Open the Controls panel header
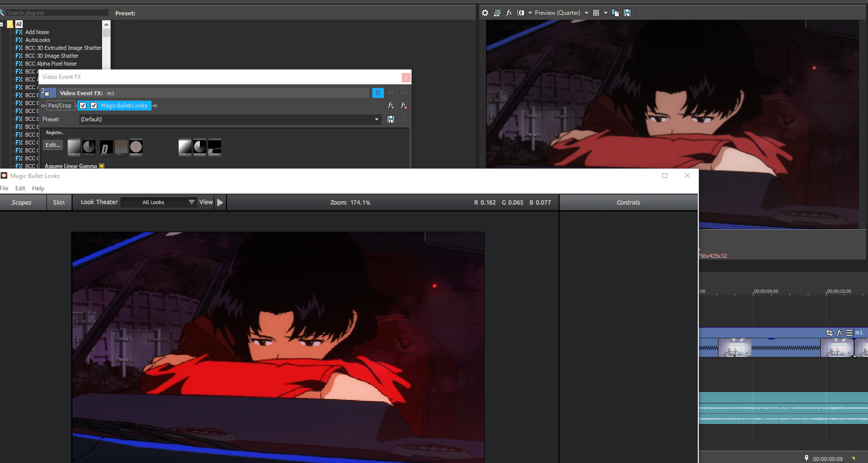Viewport: 868px width, 463px height. click(628, 203)
